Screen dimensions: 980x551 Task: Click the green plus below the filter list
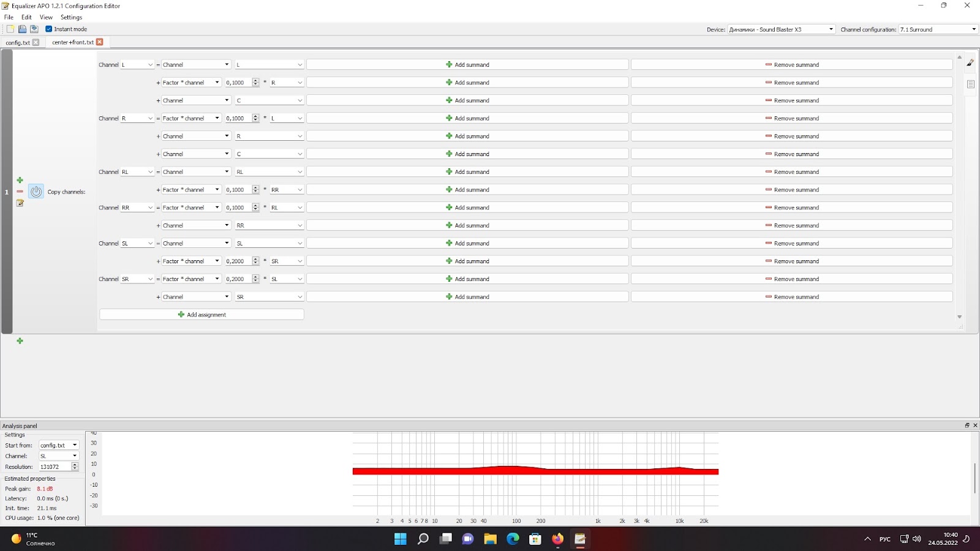tap(20, 340)
